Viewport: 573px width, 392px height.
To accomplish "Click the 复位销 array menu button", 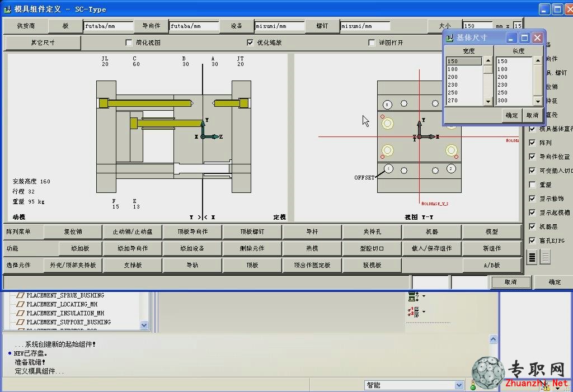I will click(x=73, y=232).
